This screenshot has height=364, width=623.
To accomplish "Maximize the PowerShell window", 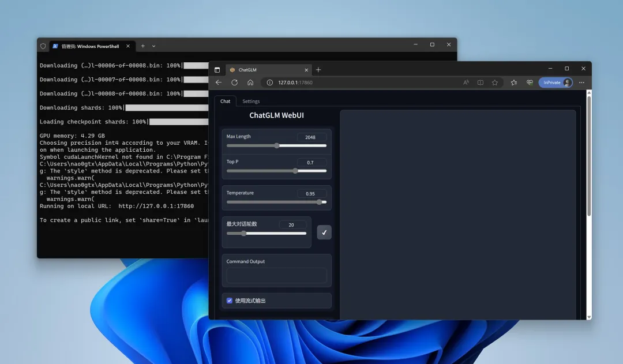I will [x=432, y=44].
